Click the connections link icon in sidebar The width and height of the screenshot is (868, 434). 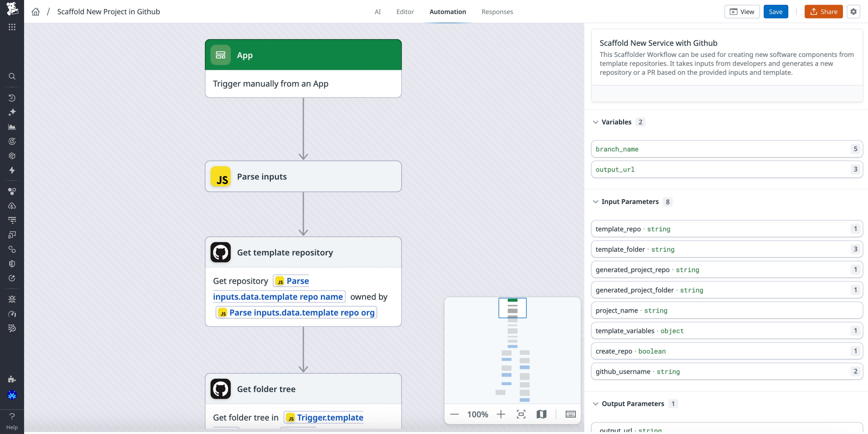point(12,249)
